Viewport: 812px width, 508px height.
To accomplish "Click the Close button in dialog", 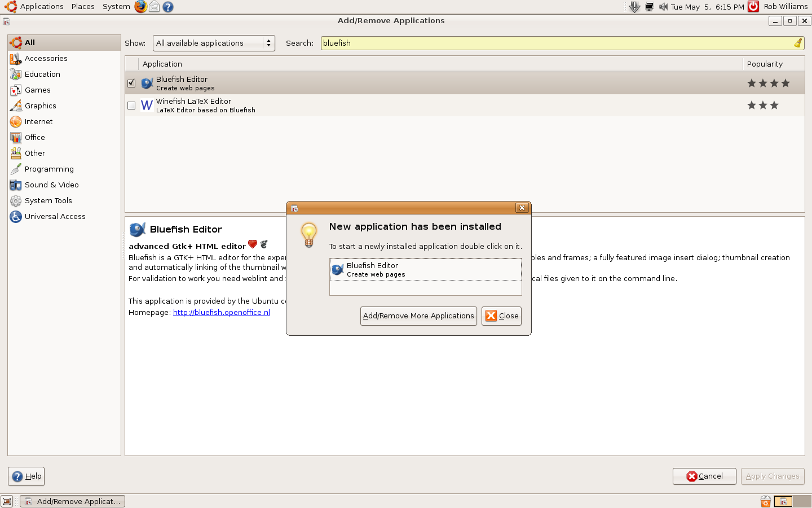I will [501, 316].
